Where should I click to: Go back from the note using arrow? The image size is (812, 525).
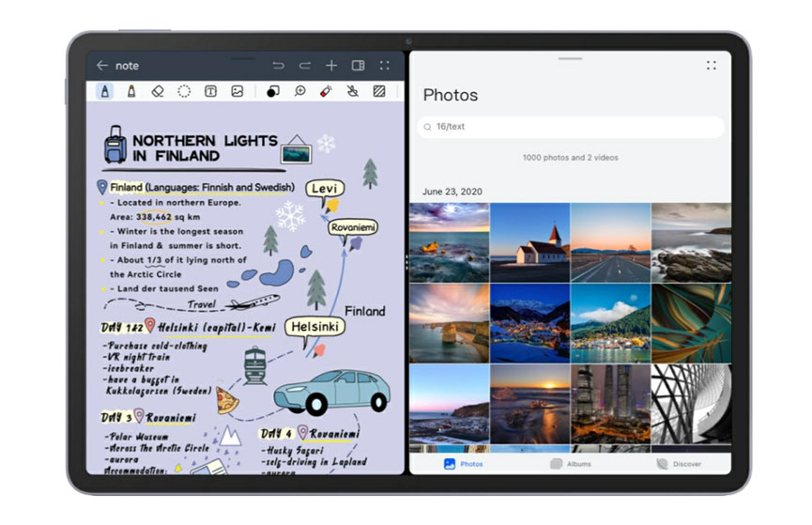pos(102,66)
